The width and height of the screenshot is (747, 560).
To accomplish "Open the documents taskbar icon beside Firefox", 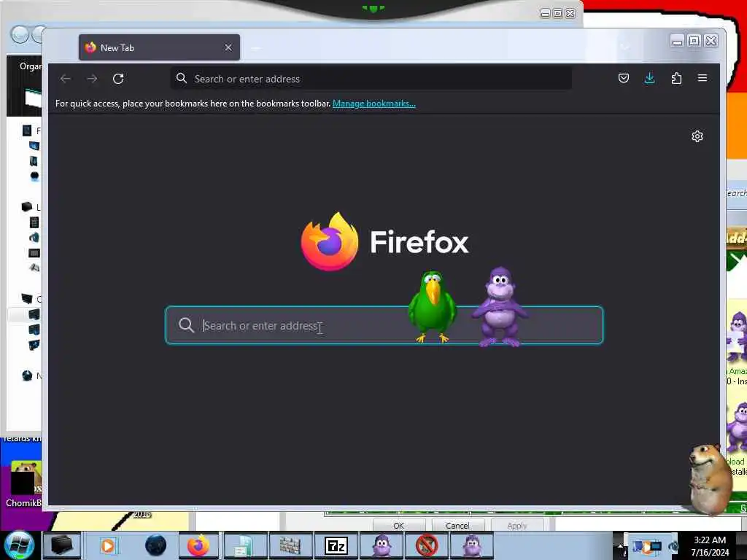I will coord(244,545).
